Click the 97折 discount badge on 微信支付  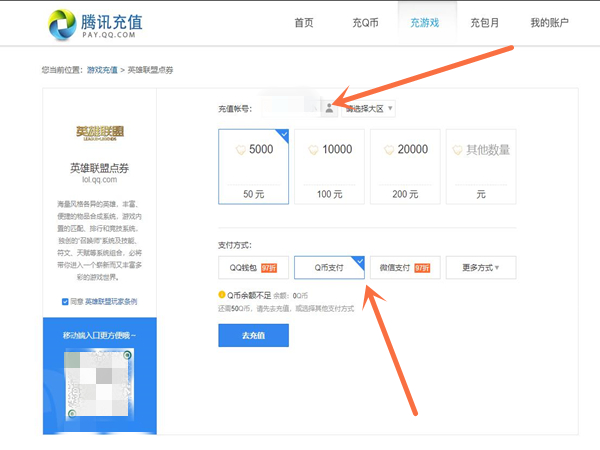(x=421, y=268)
